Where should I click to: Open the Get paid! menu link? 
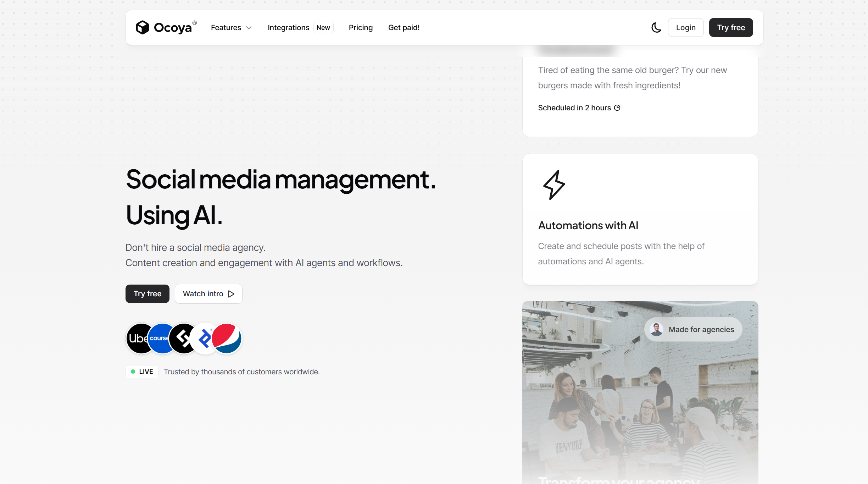[x=404, y=27]
